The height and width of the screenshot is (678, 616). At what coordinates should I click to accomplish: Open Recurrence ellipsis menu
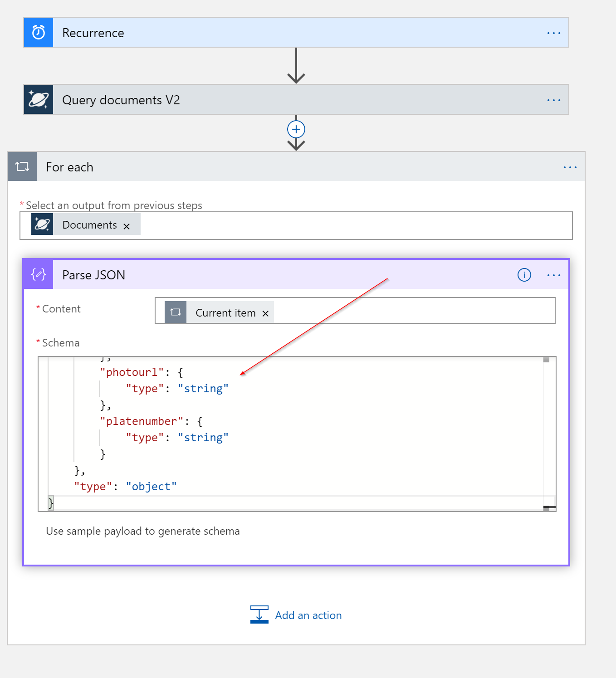[553, 33]
